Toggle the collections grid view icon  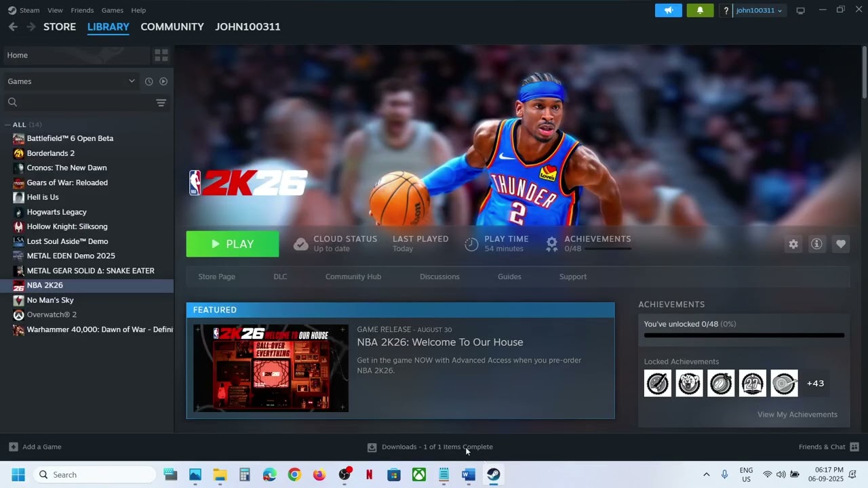161,55
